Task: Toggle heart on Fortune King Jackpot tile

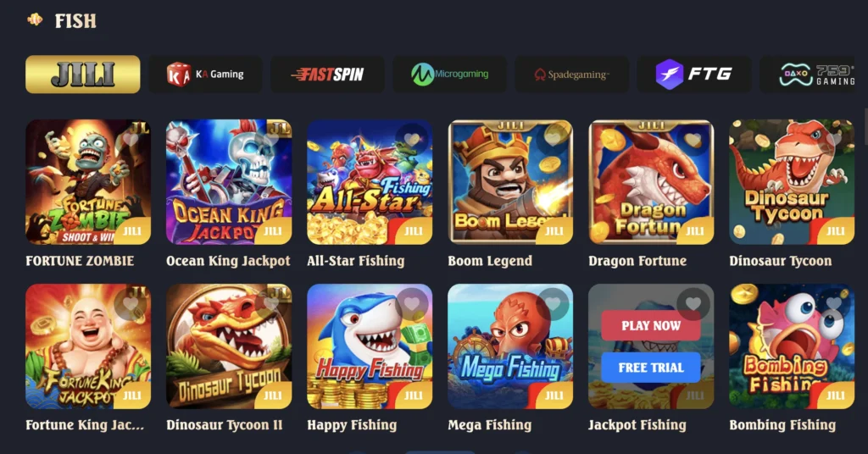Action: tap(130, 303)
